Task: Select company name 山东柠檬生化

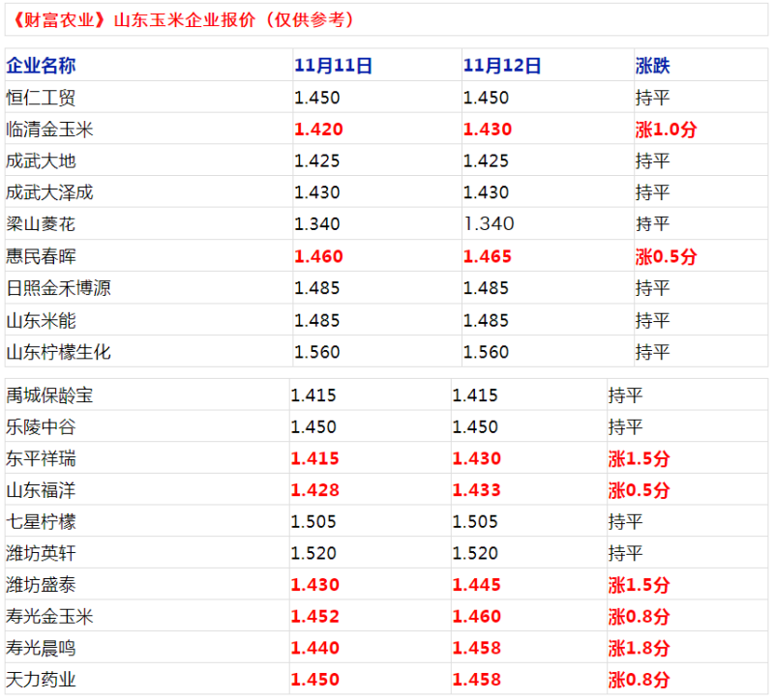Action: pos(59,352)
